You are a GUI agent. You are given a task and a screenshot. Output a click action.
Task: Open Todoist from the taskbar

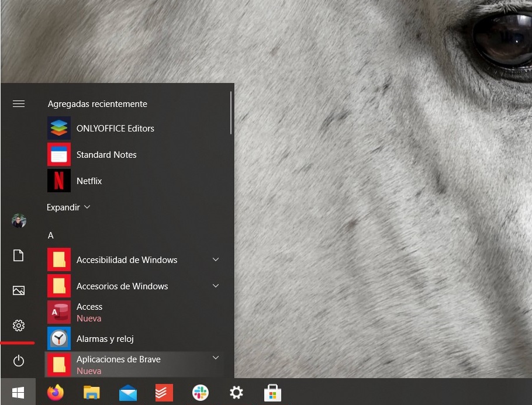164,393
